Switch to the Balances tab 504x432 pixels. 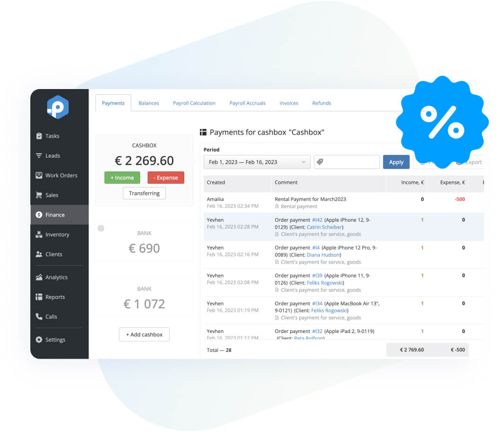coord(148,103)
